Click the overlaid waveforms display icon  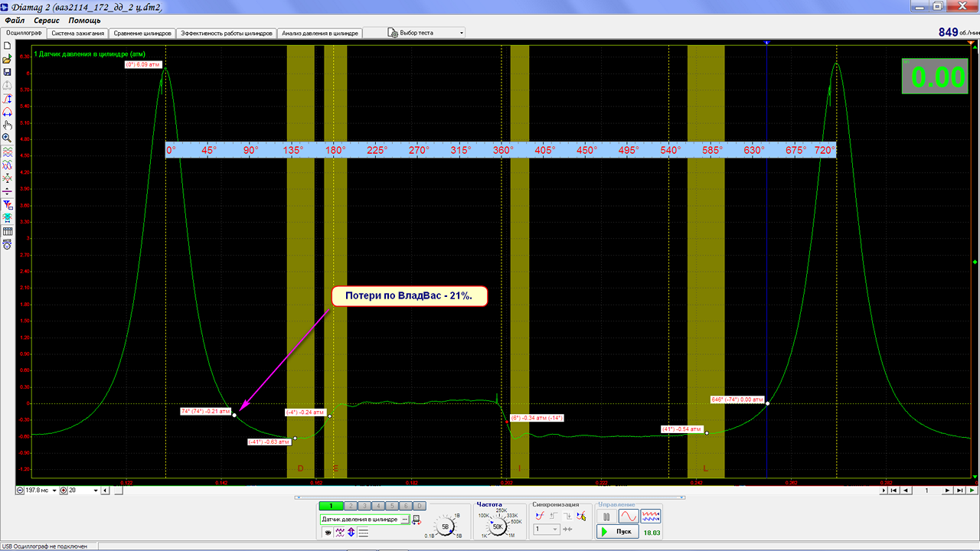[x=7, y=164]
